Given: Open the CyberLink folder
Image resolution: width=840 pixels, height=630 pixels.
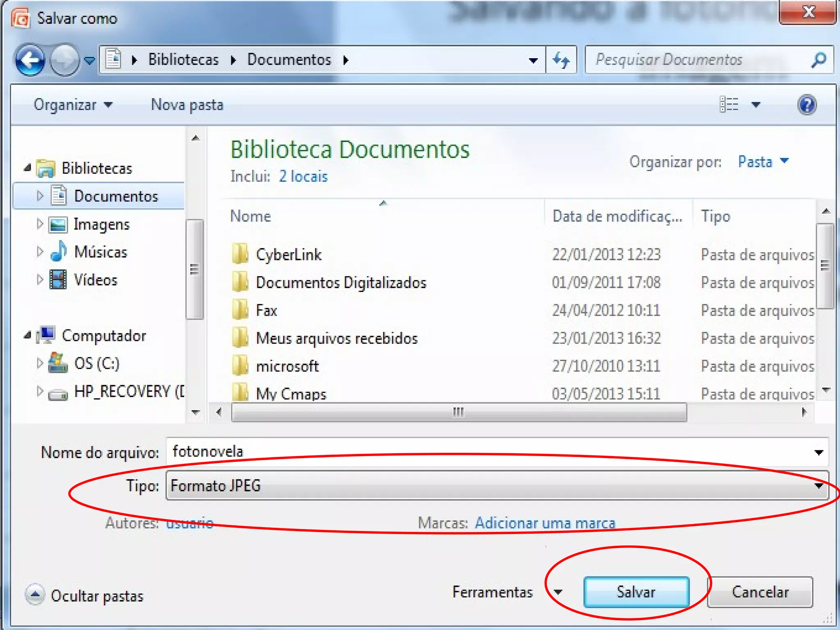Looking at the screenshot, I should click(288, 255).
